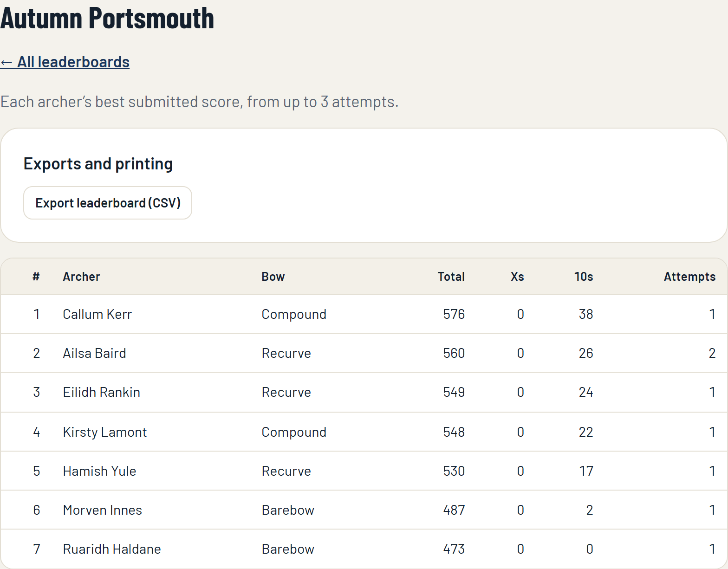
Task: Click total score 549
Action: click(x=454, y=392)
